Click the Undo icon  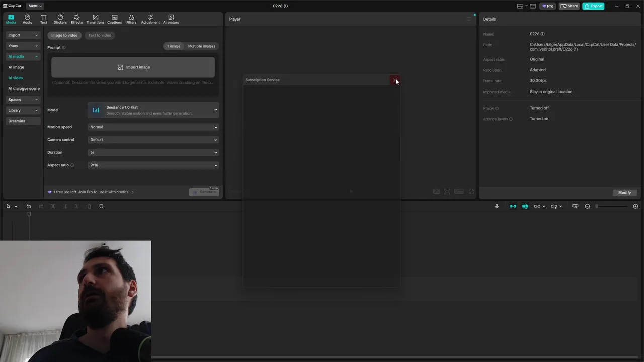point(29,206)
